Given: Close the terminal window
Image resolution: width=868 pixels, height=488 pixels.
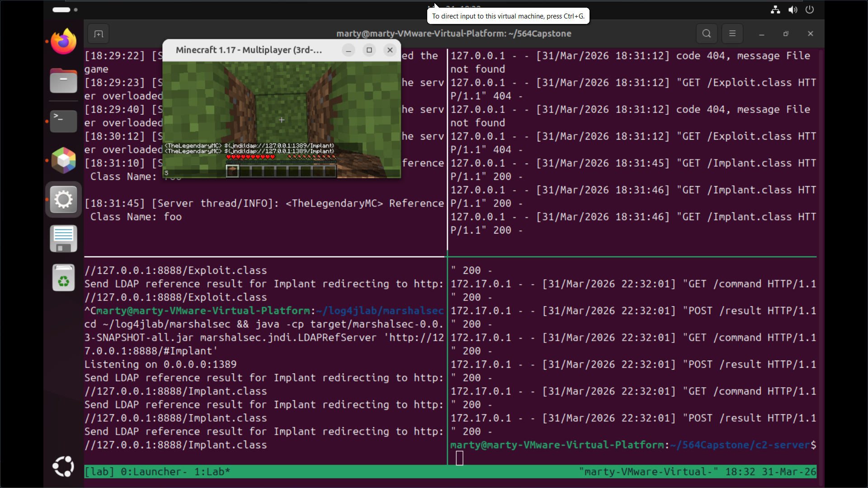Looking at the screenshot, I should pos(811,34).
